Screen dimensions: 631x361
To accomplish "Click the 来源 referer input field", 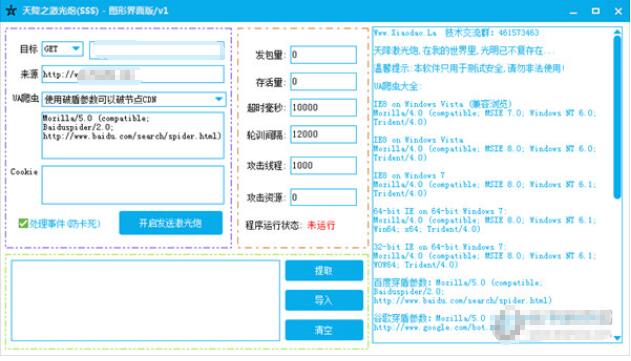I will (x=133, y=74).
